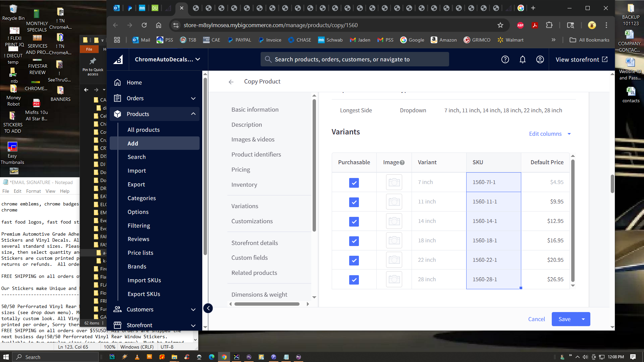Open Categories in the Products menu

[x=142, y=198]
